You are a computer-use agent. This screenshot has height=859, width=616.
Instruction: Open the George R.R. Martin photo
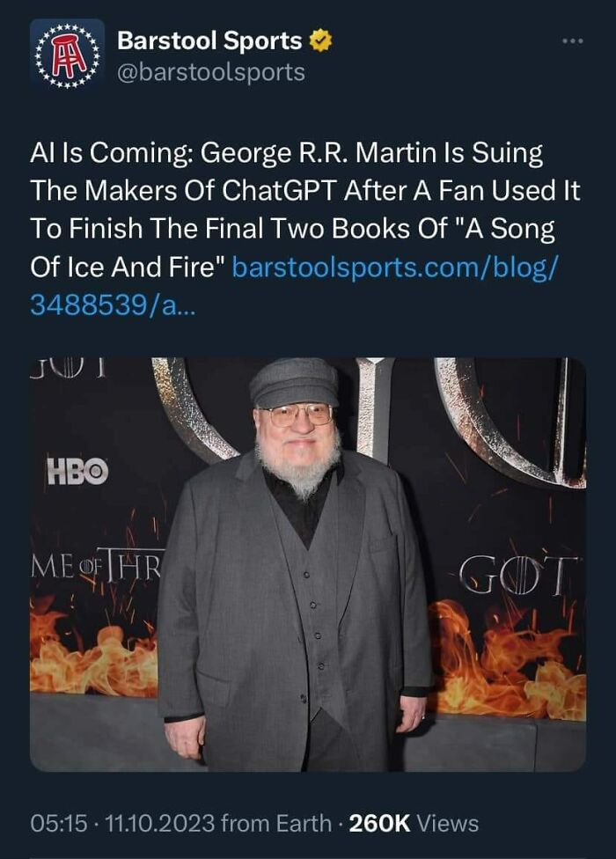(308, 564)
